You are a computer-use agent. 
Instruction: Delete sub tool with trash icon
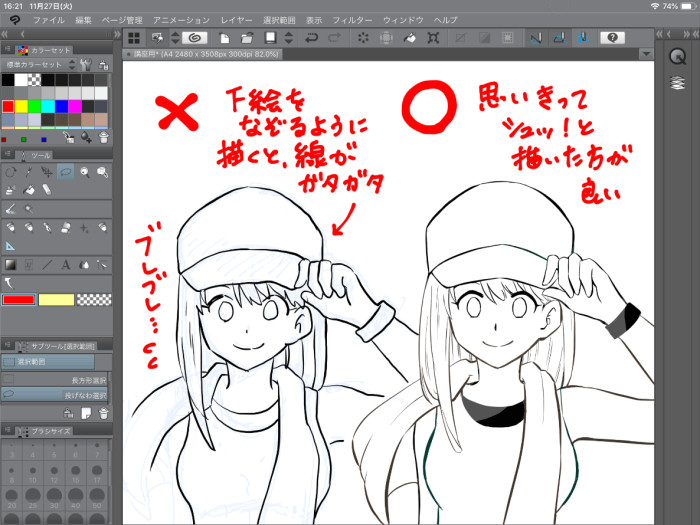(x=104, y=414)
